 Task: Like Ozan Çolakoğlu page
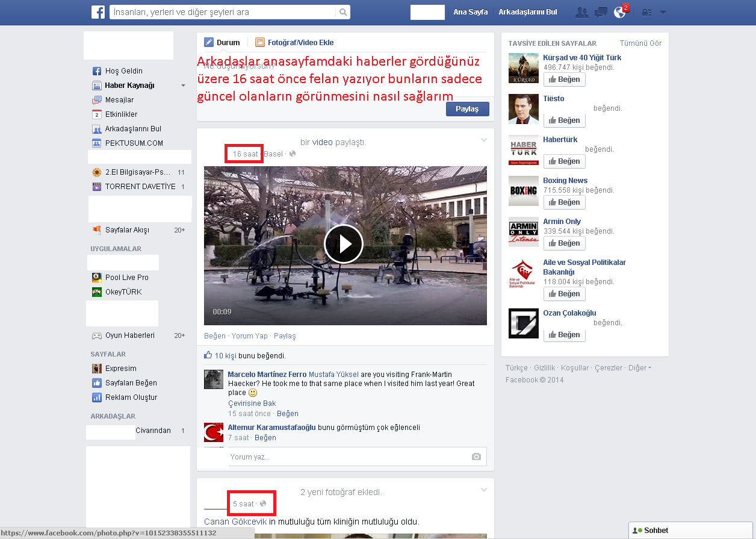pos(565,335)
